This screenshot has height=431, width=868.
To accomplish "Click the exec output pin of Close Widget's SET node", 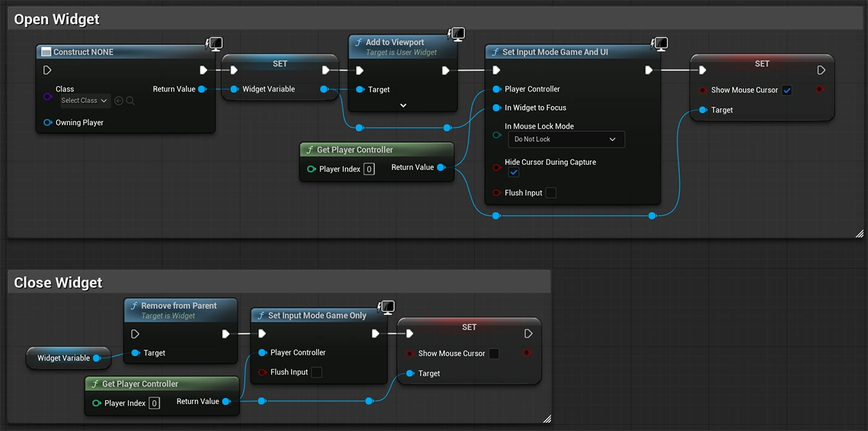I will pyautogui.click(x=528, y=333).
